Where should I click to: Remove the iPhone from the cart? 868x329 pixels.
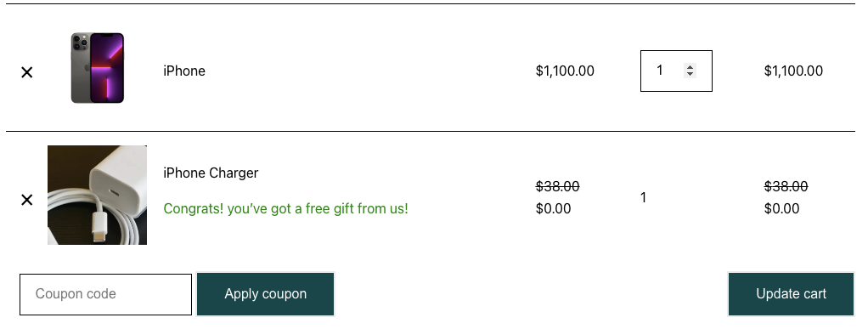[x=26, y=72]
